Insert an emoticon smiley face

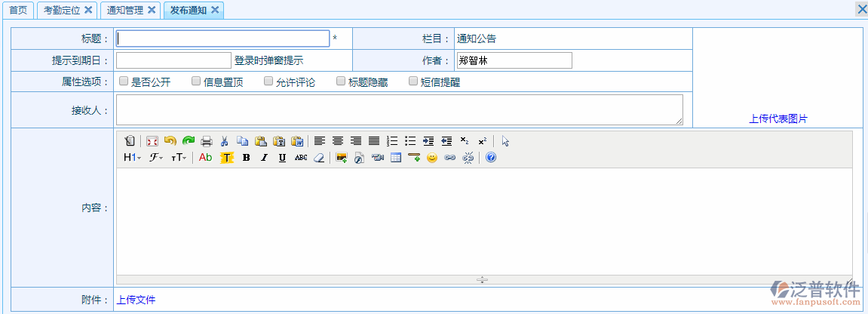[432, 158]
